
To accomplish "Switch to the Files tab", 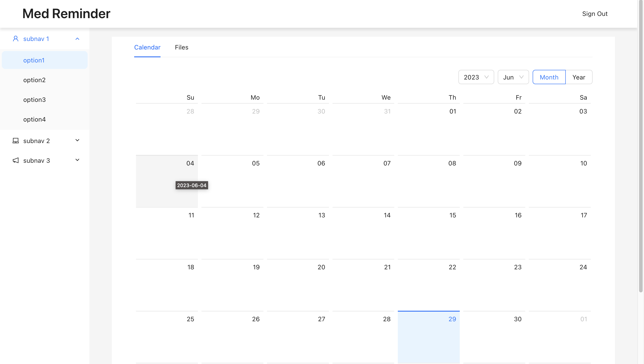I will click(182, 47).
